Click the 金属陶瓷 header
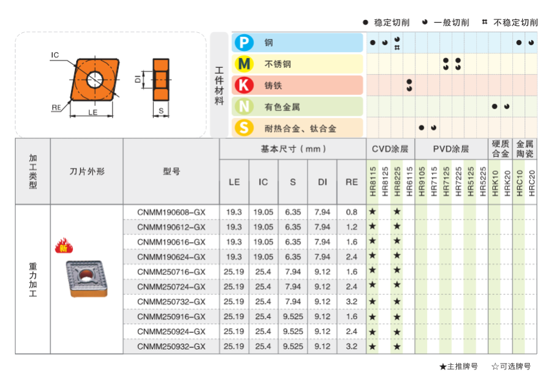Screen dimensions: 555x392 [x=525, y=149]
